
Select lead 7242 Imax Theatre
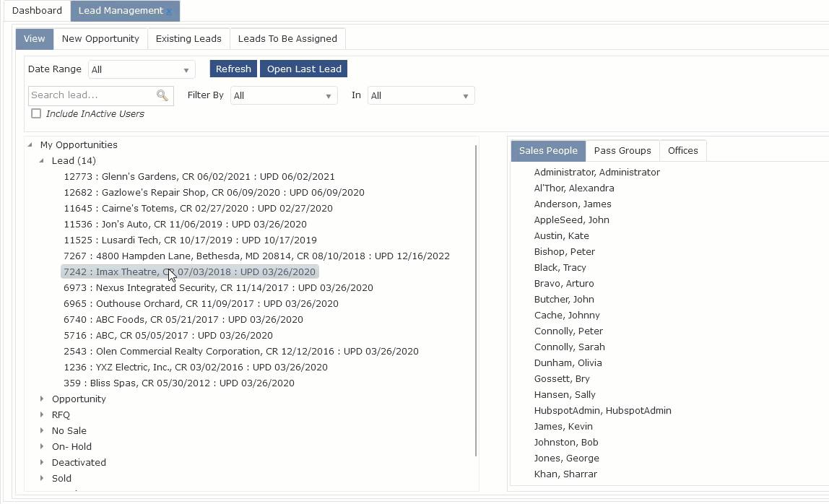click(190, 271)
